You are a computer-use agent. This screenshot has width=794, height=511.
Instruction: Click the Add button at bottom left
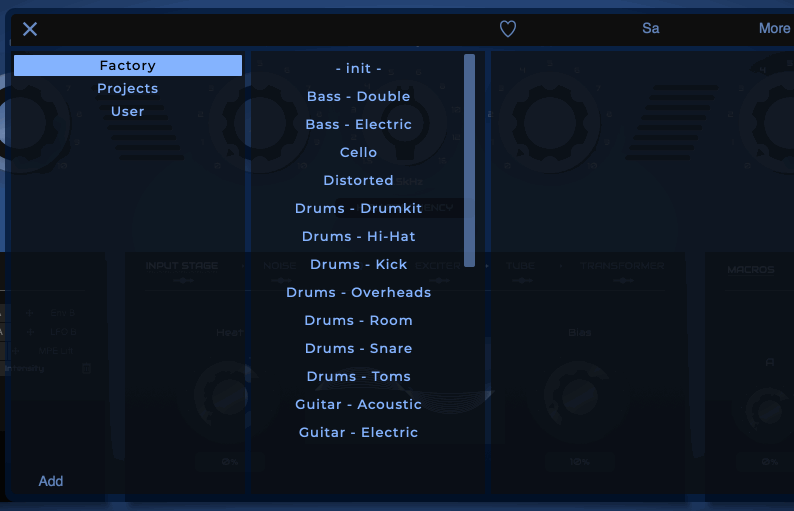[51, 481]
